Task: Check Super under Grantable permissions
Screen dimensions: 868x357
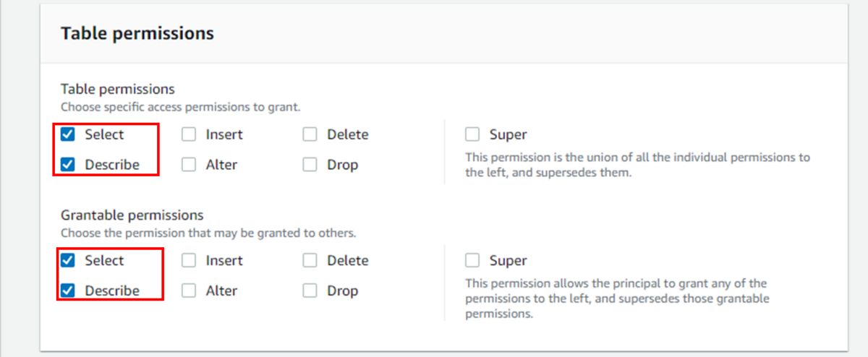Action: click(x=472, y=260)
